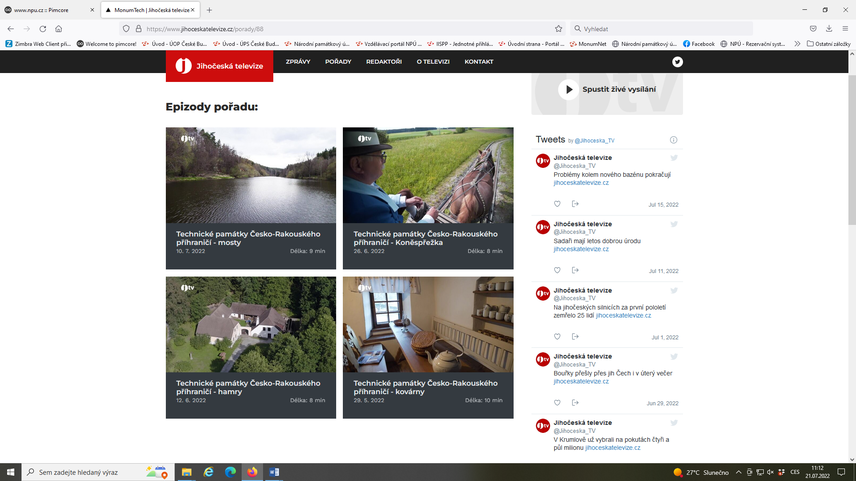
Task: Open @Jihoceska_TV link in Tweets header
Action: tap(594, 141)
